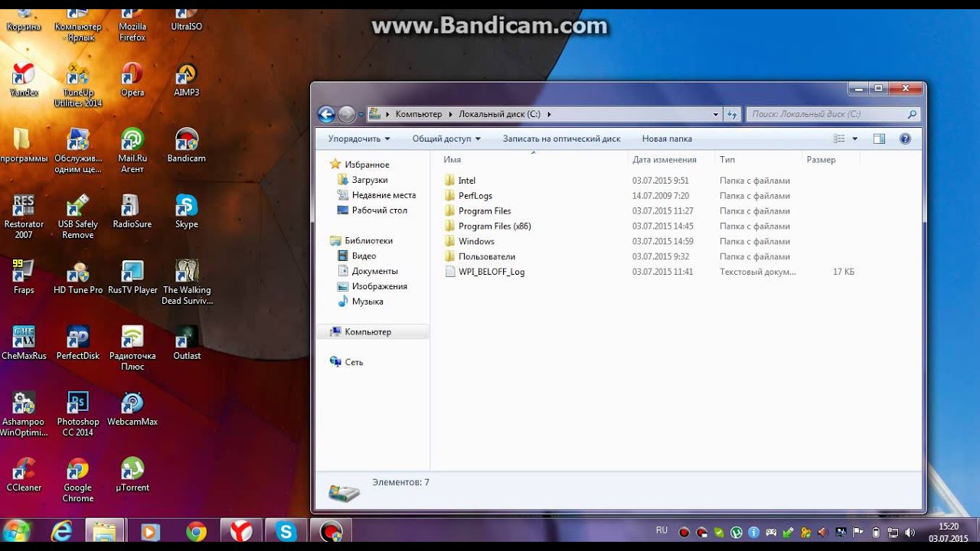Open the Упорядочить dropdown menu
980x551 pixels.
click(359, 139)
